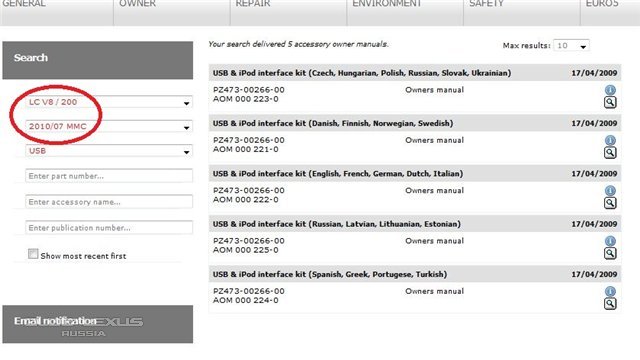Open info icon for AOM 000 225-0

[610, 241]
